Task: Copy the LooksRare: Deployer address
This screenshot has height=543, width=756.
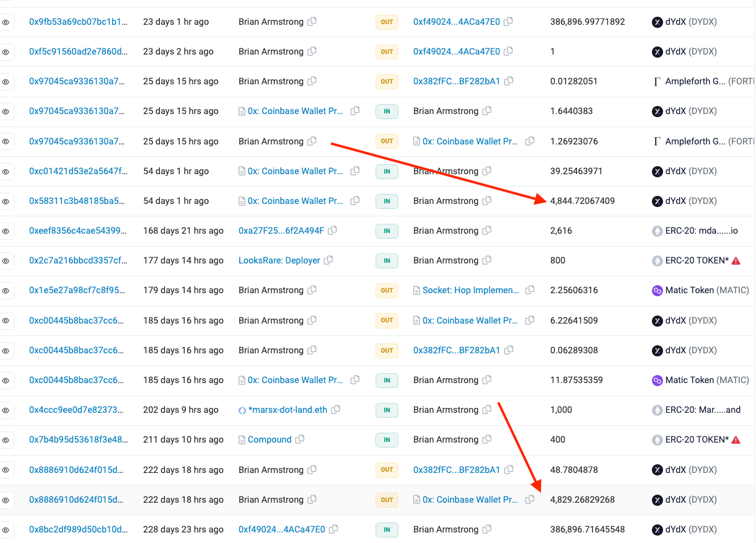Action: tap(328, 260)
